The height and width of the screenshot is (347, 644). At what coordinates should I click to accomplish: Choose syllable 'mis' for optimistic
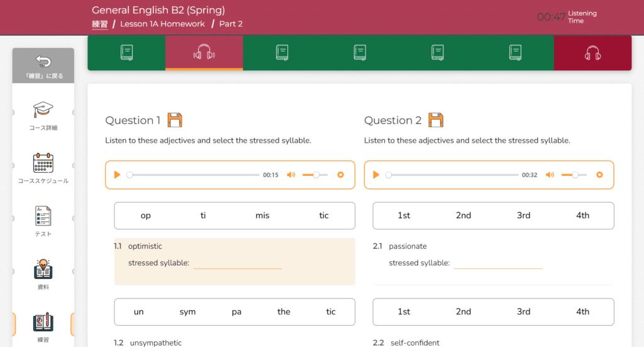(x=262, y=216)
